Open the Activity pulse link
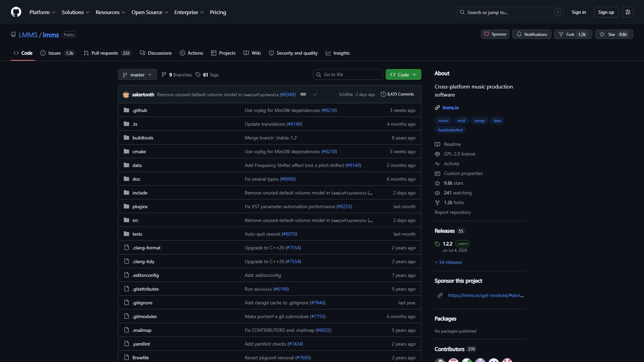Viewport: 644px width, 362px height. (x=447, y=164)
